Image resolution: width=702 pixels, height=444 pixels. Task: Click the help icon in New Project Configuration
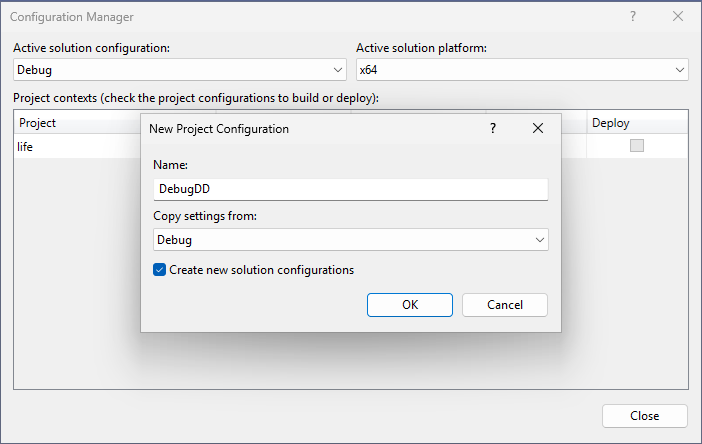(492, 128)
